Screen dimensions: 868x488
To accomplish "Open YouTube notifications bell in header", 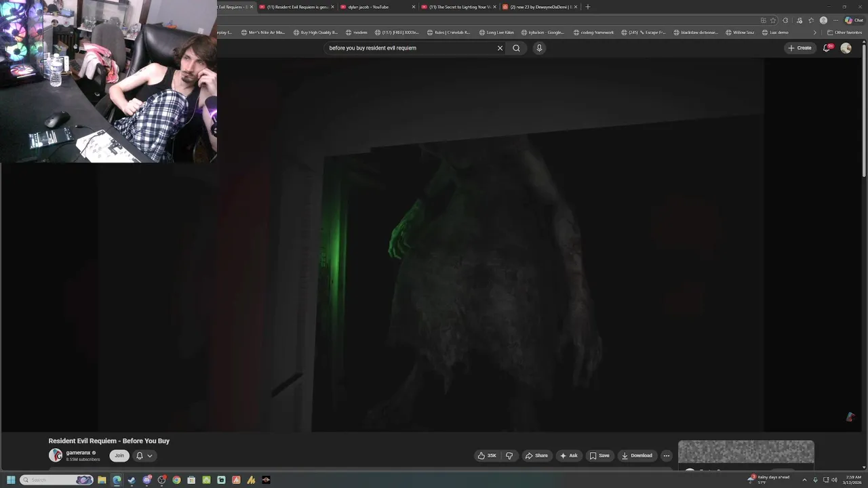I will pos(827,48).
